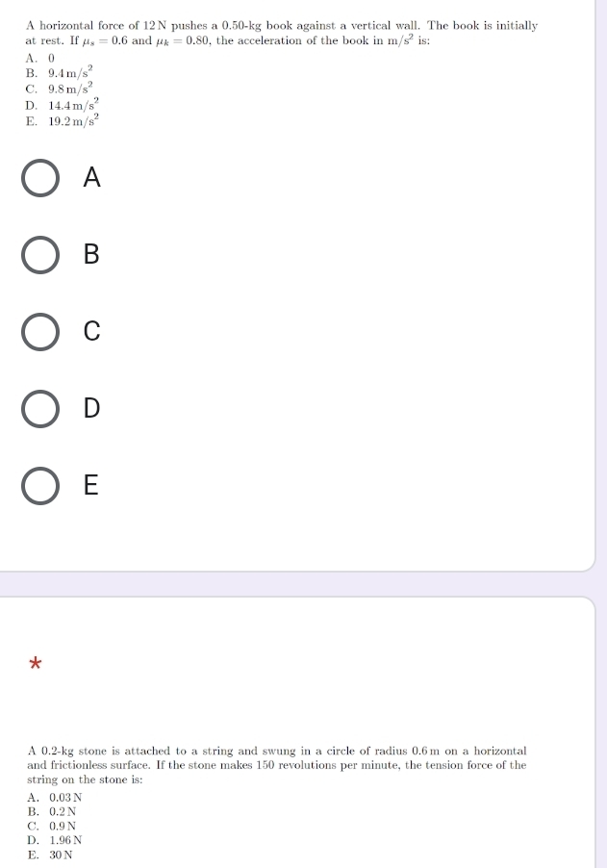Select radio button for answer A

click(40, 178)
